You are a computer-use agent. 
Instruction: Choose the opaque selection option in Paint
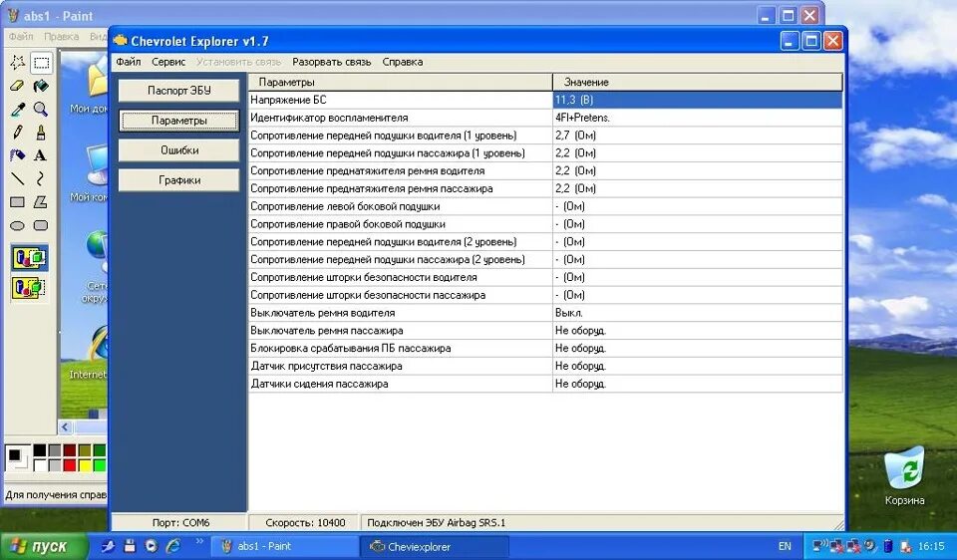pyautogui.click(x=29, y=258)
